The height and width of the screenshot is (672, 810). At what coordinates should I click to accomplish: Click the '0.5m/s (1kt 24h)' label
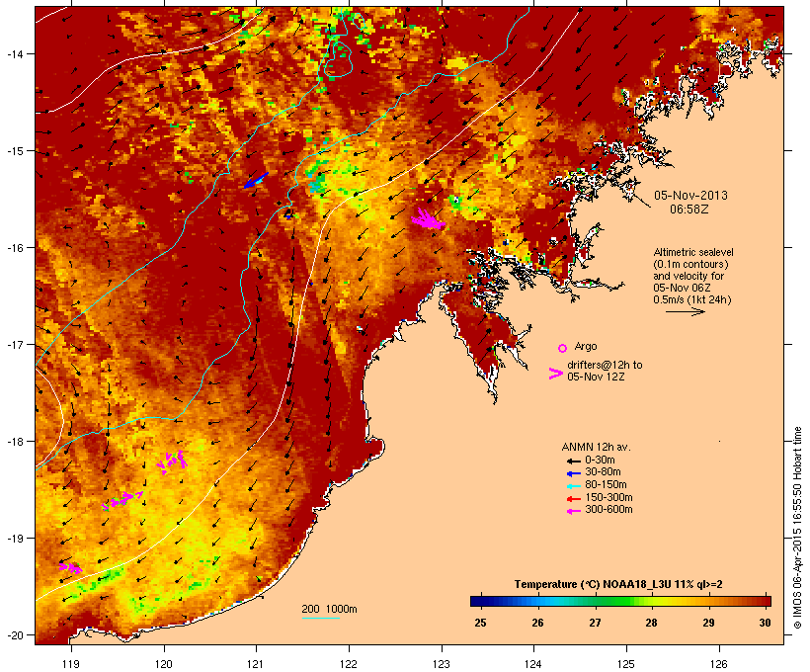point(692,299)
